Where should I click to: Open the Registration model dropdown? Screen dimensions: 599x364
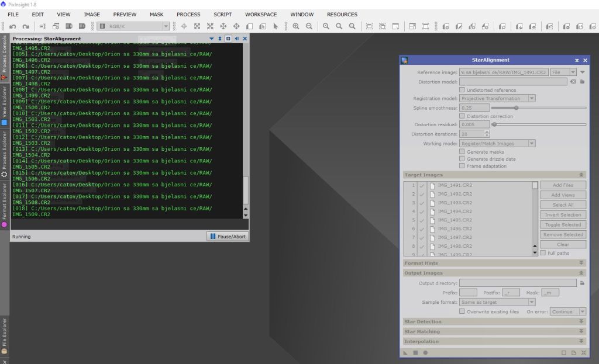pos(497,99)
